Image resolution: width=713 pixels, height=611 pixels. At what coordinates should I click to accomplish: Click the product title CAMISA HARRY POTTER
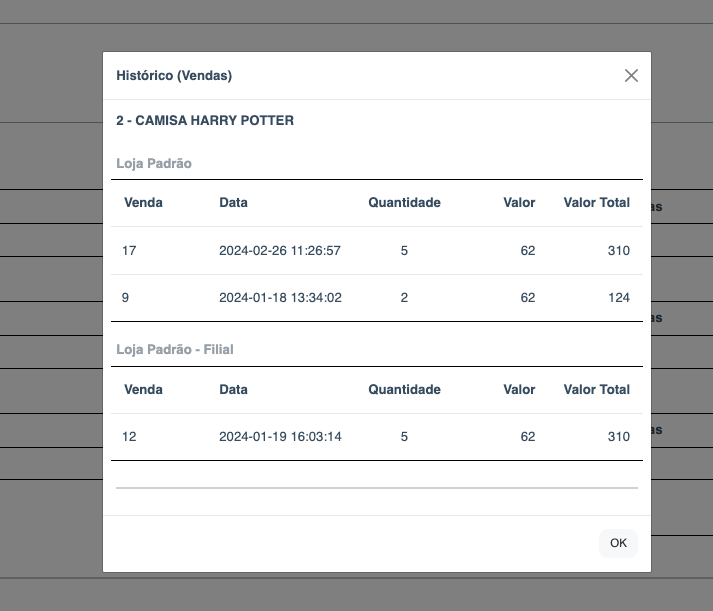[205, 120]
